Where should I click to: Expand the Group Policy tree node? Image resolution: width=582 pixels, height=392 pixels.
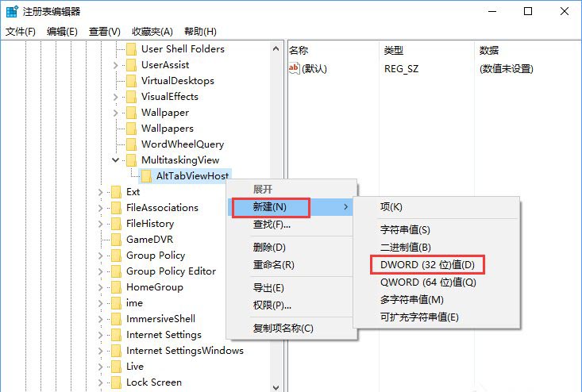(101, 256)
